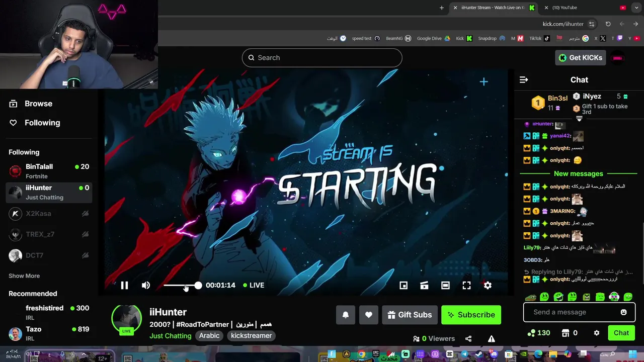Screen dimensions: 644x362
Task: Open Twitch bookmark icon
Action: click(x=620, y=38)
